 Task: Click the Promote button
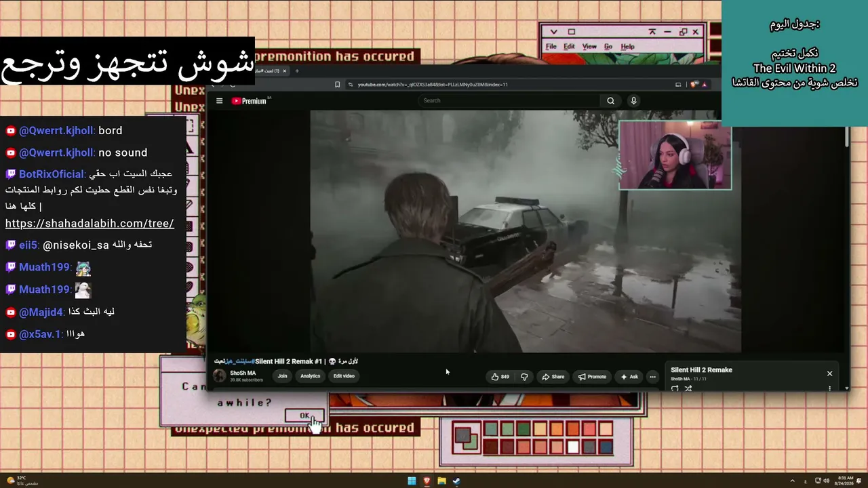pyautogui.click(x=592, y=377)
